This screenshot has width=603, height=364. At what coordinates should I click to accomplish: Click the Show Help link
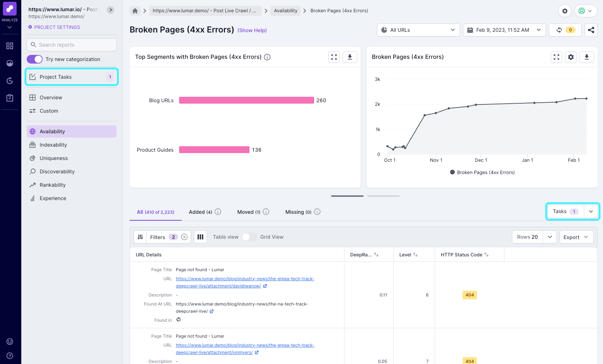click(x=252, y=30)
